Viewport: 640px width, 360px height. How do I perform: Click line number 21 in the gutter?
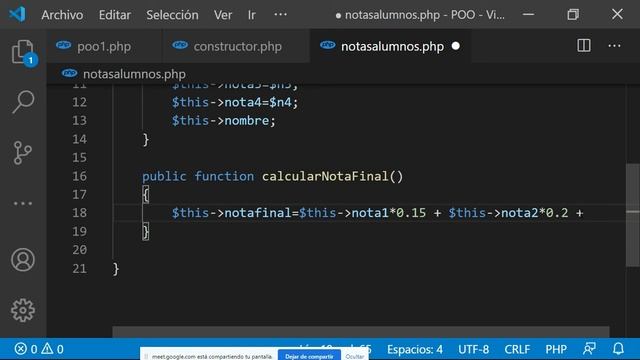80,269
